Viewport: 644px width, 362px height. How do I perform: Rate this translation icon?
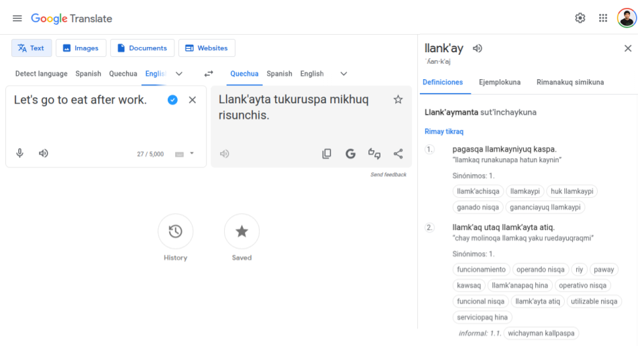point(374,154)
